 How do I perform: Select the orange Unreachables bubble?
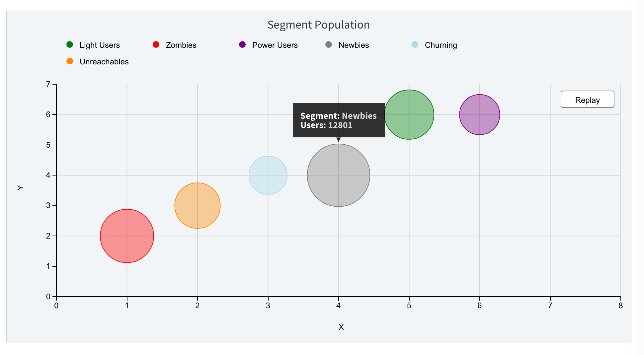198,206
